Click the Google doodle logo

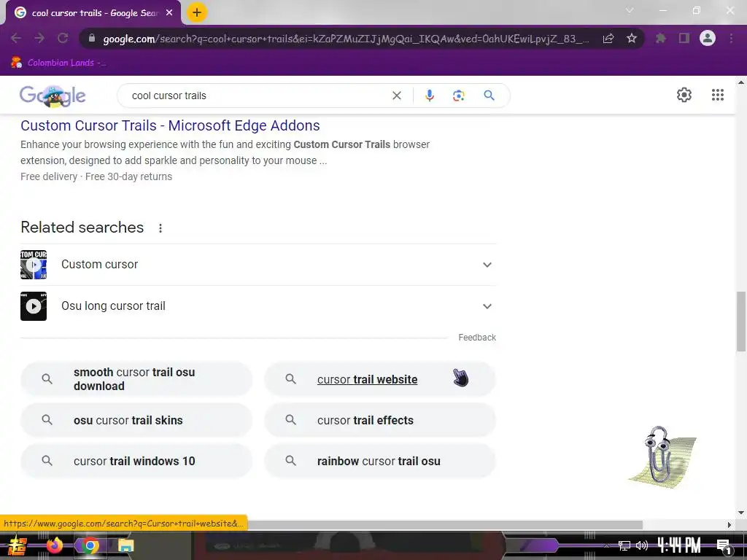click(x=53, y=96)
